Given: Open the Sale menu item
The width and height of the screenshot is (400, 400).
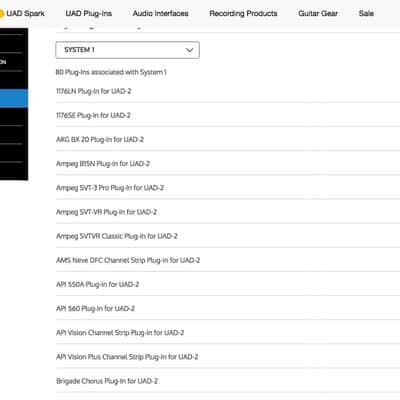Looking at the screenshot, I should pos(366,14).
